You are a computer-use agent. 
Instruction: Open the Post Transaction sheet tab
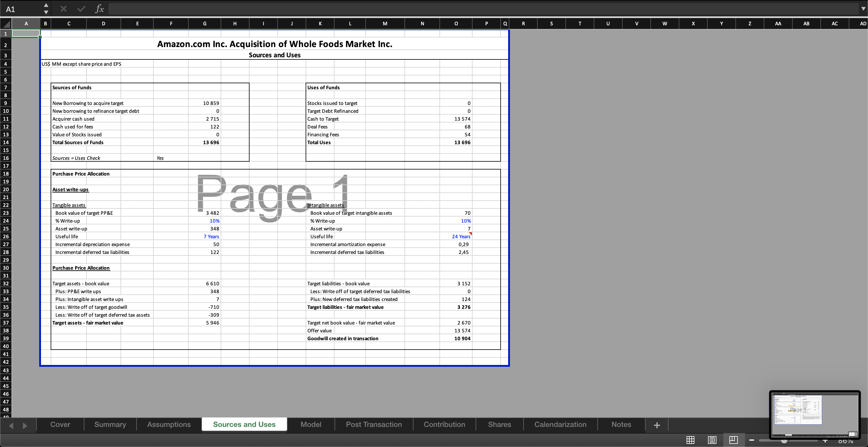pyautogui.click(x=374, y=424)
